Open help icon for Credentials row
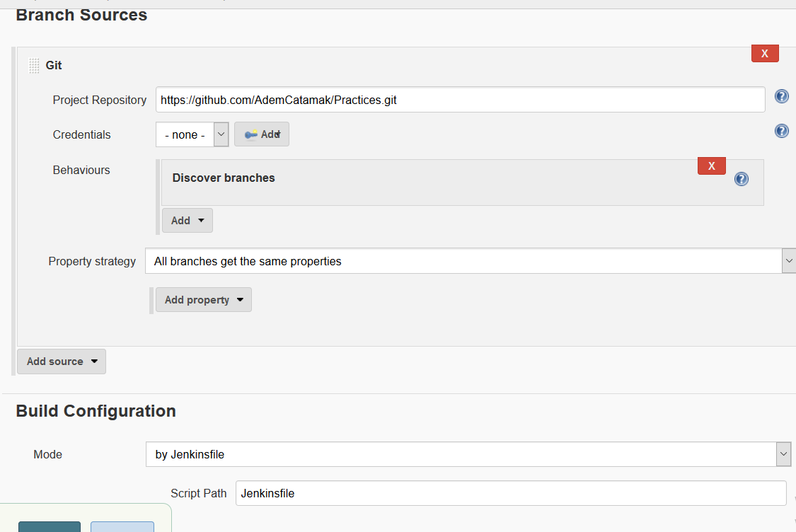The width and height of the screenshot is (796, 532). (x=781, y=131)
